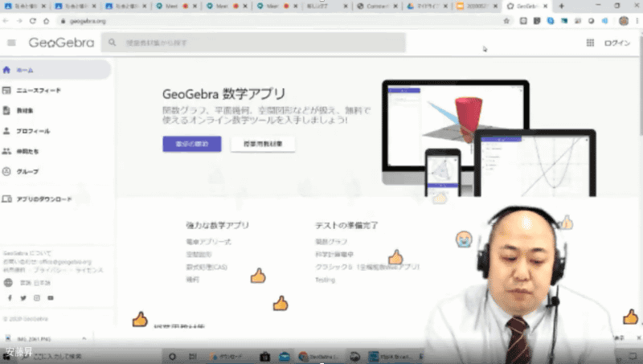The height and width of the screenshot is (364, 643).
Task: Open the scientific calculator link
Action: pyautogui.click(x=334, y=255)
